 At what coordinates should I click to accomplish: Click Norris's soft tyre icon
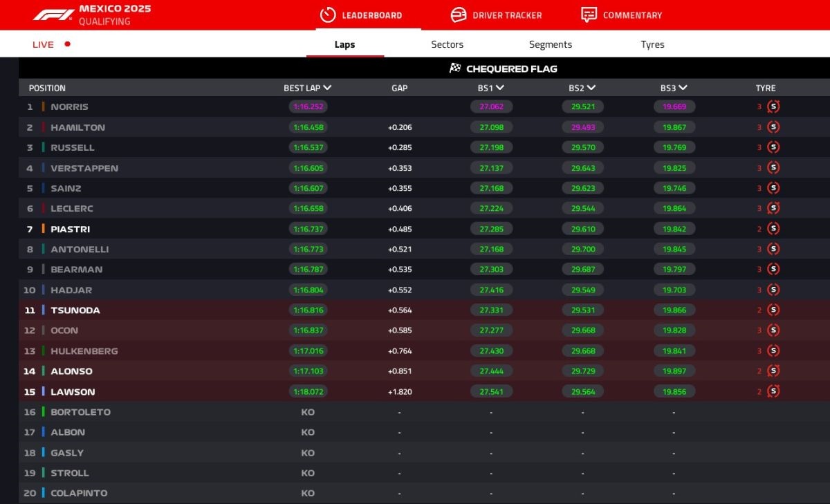[773, 106]
